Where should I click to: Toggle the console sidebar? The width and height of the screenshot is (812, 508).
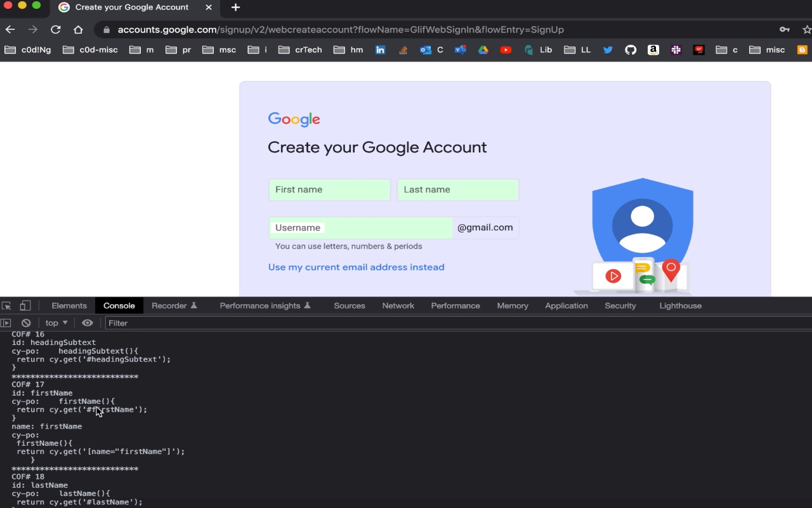tap(6, 323)
